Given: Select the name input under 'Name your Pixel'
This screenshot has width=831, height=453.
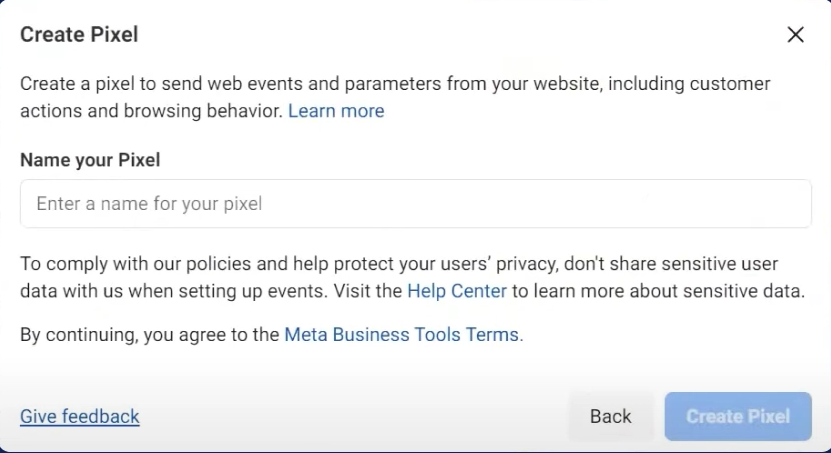Looking at the screenshot, I should 415,204.
